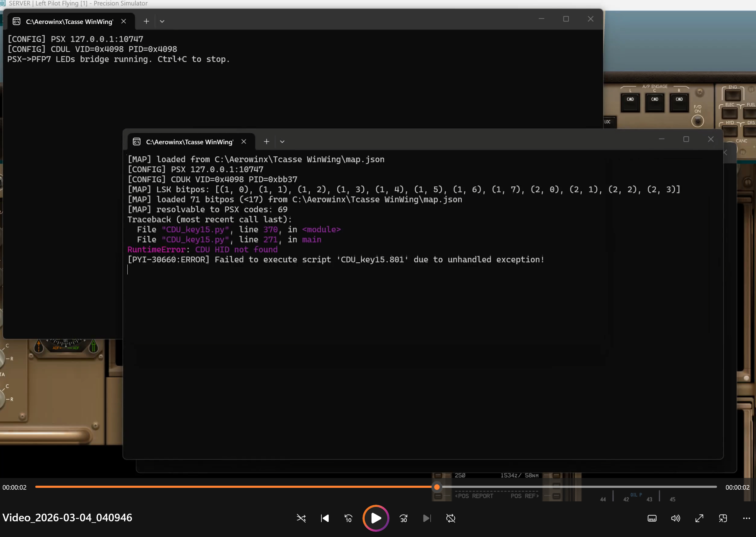Open mini player view
Viewport: 756px width, 537px height.
click(x=723, y=518)
